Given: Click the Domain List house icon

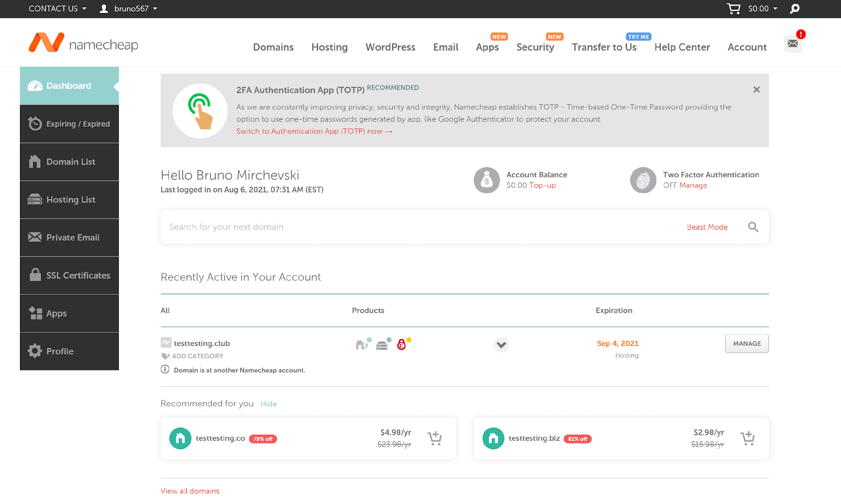Looking at the screenshot, I should click(x=35, y=161).
